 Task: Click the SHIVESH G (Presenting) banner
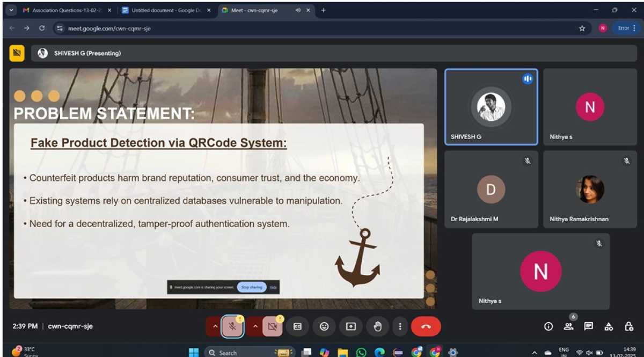pyautogui.click(x=334, y=53)
